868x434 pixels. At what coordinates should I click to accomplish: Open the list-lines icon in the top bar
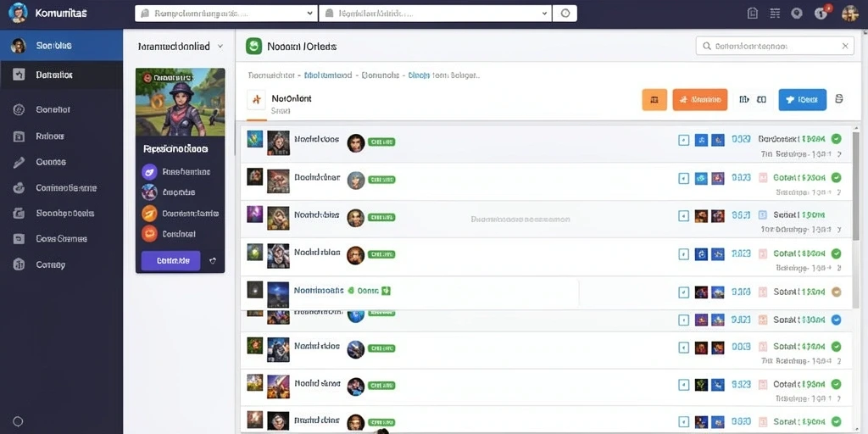tap(775, 14)
